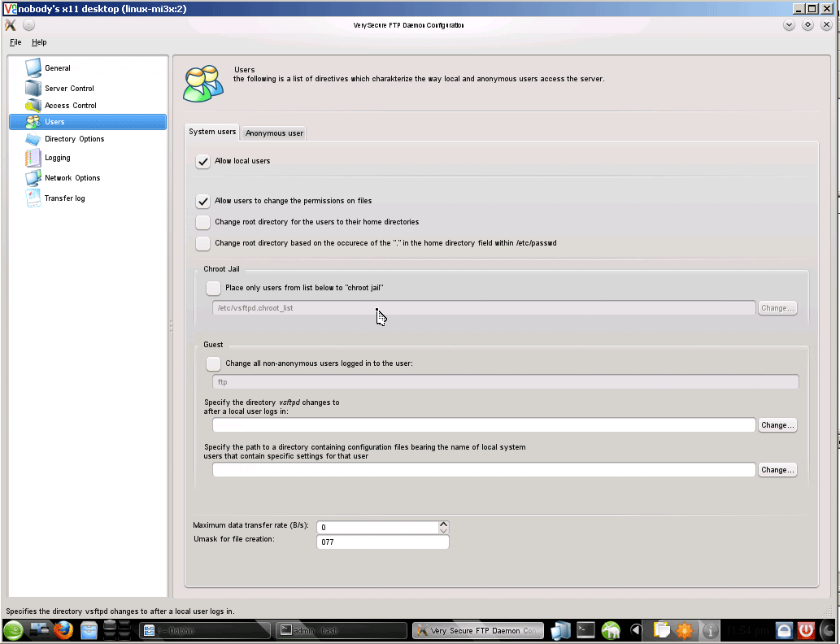
Task: Switch to the System users tab
Action: coord(212,132)
